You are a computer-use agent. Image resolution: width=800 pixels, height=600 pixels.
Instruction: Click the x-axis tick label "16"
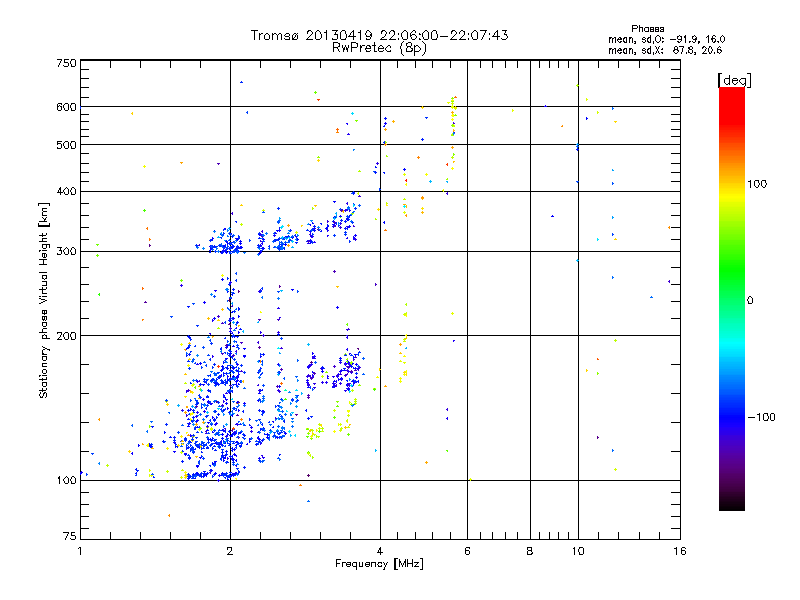[x=680, y=551]
